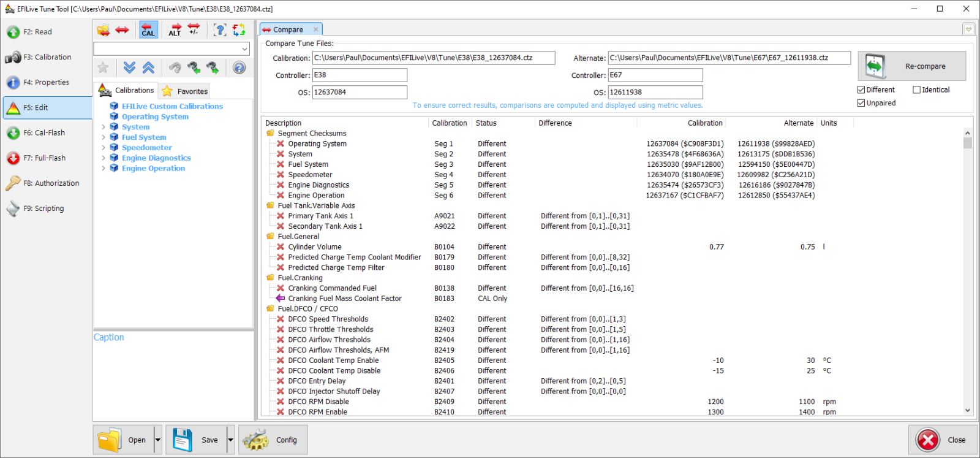Close the Compare tab with its X
The image size is (980, 458).
click(x=316, y=29)
